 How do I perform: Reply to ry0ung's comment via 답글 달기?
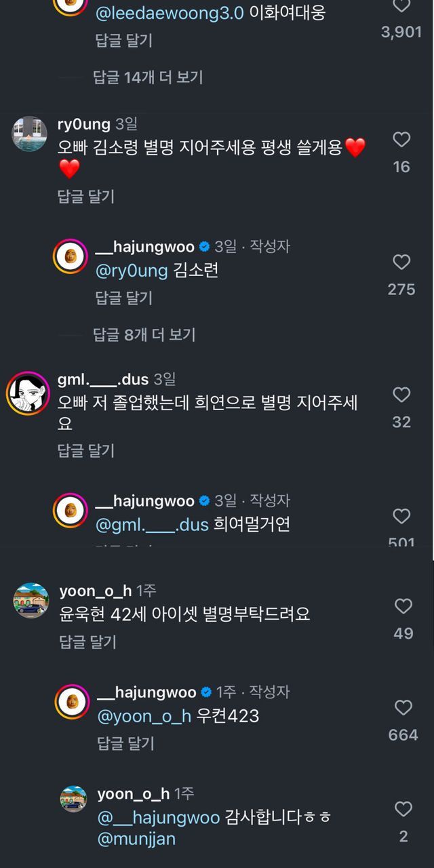tap(86, 197)
